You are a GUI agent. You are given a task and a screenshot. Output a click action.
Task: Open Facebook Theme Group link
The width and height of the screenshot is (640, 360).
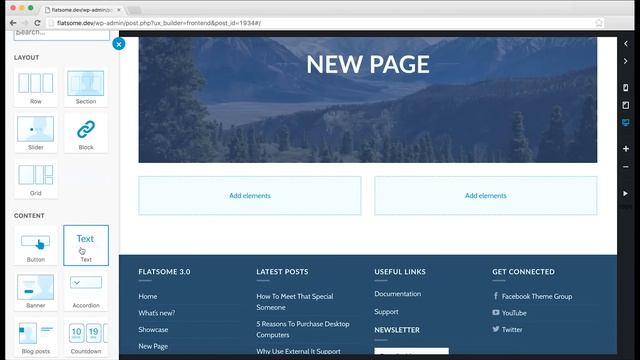(x=537, y=296)
